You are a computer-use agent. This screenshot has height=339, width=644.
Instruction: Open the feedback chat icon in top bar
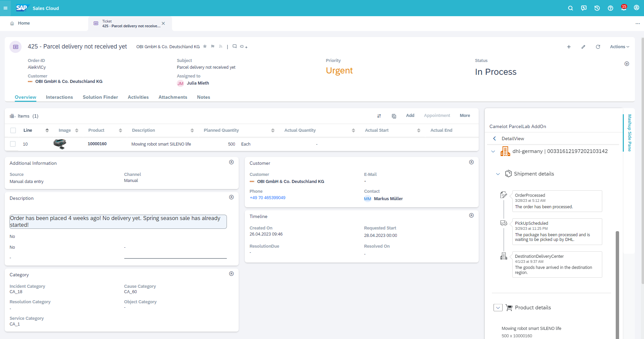click(584, 8)
